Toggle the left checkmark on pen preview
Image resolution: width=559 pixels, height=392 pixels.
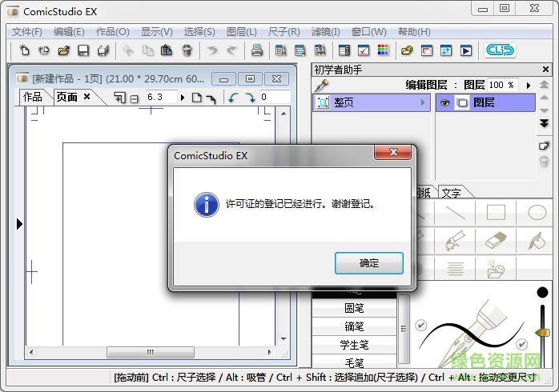421,325
